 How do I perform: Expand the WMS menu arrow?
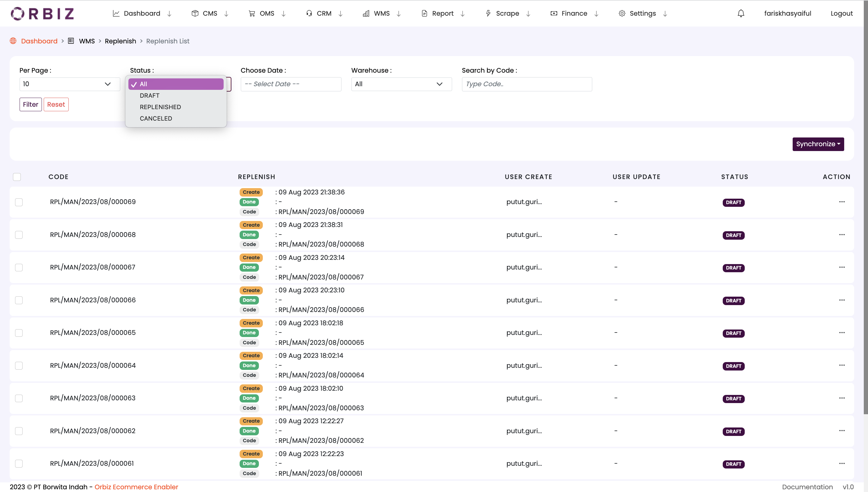pyautogui.click(x=399, y=14)
